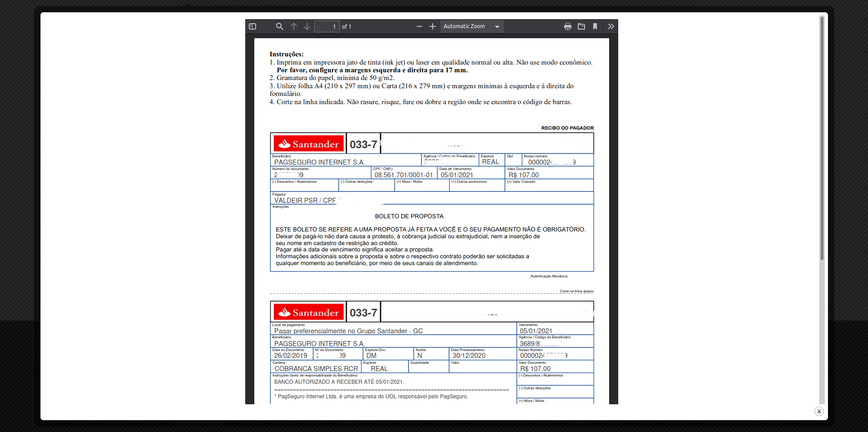Click the PAGSEGURO INTERNET S.A. beneficiary field in the receipt
Screen dimensions: 868x432
(319, 162)
